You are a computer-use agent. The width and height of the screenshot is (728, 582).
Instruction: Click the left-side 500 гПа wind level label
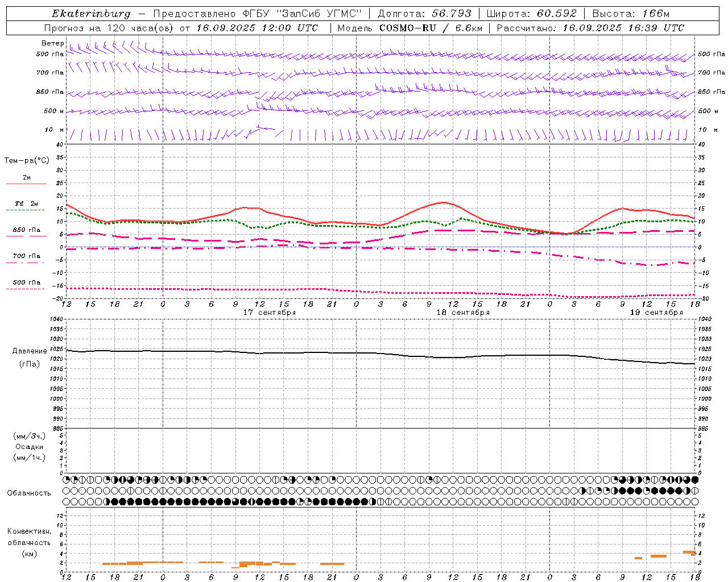coord(50,54)
